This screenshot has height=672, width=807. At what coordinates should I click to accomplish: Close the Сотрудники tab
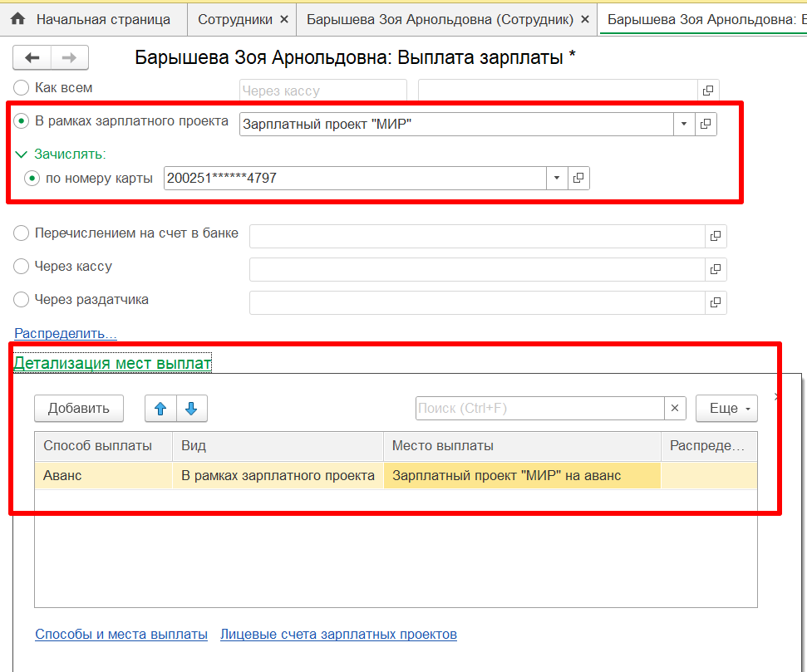click(x=284, y=18)
